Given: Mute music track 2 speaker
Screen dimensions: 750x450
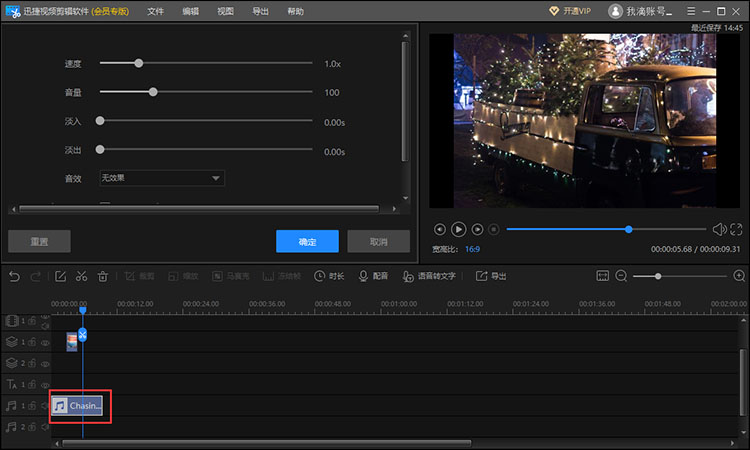Looking at the screenshot, I should 45,427.
